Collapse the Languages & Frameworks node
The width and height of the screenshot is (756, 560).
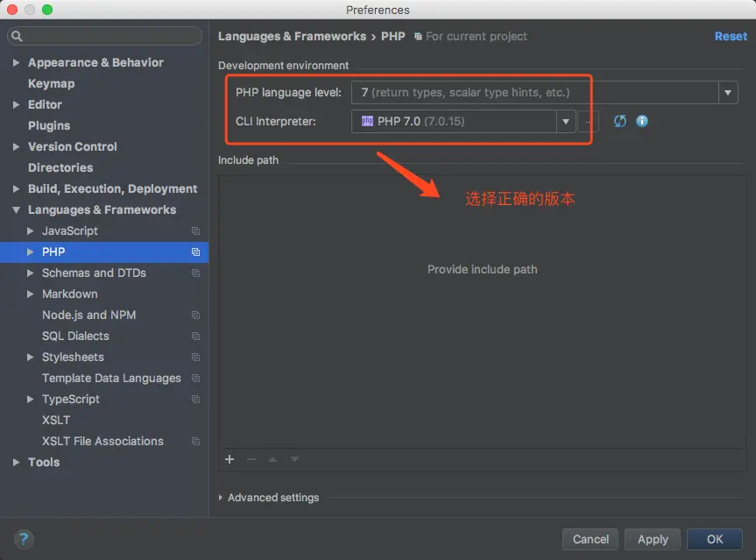coord(16,209)
